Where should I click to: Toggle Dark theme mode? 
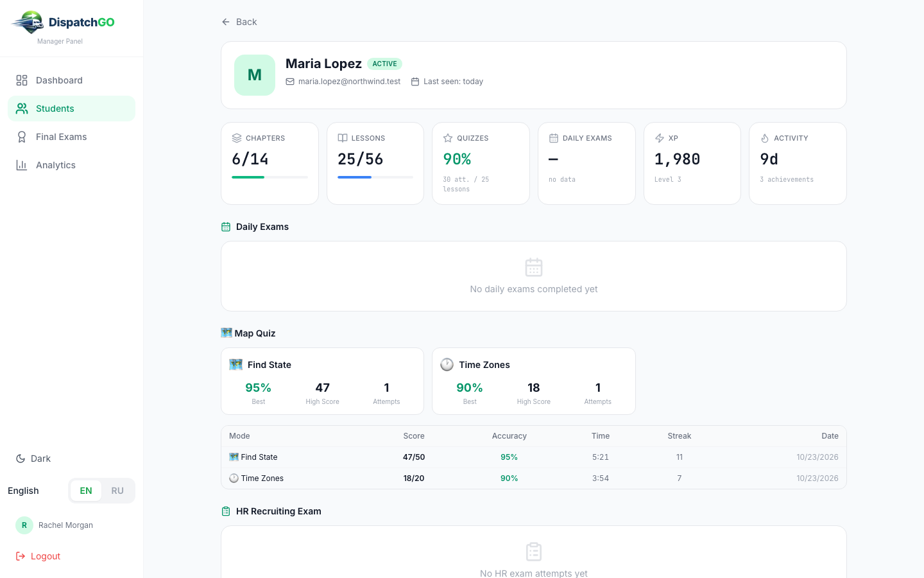(x=33, y=459)
